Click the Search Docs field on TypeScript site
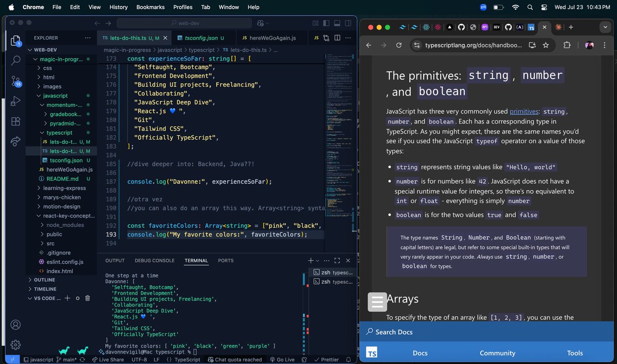Viewport: 617px width, 364px height. pos(487,332)
